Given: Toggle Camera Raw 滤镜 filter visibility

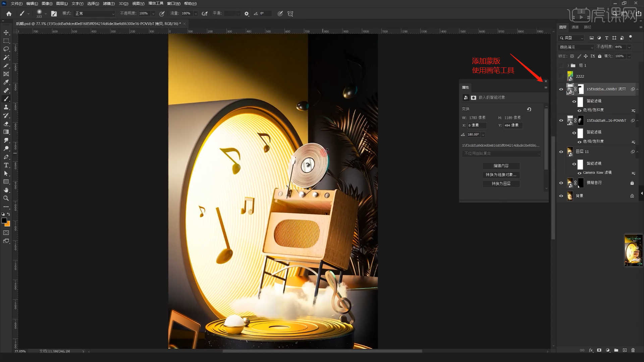Looking at the screenshot, I should tap(579, 173).
